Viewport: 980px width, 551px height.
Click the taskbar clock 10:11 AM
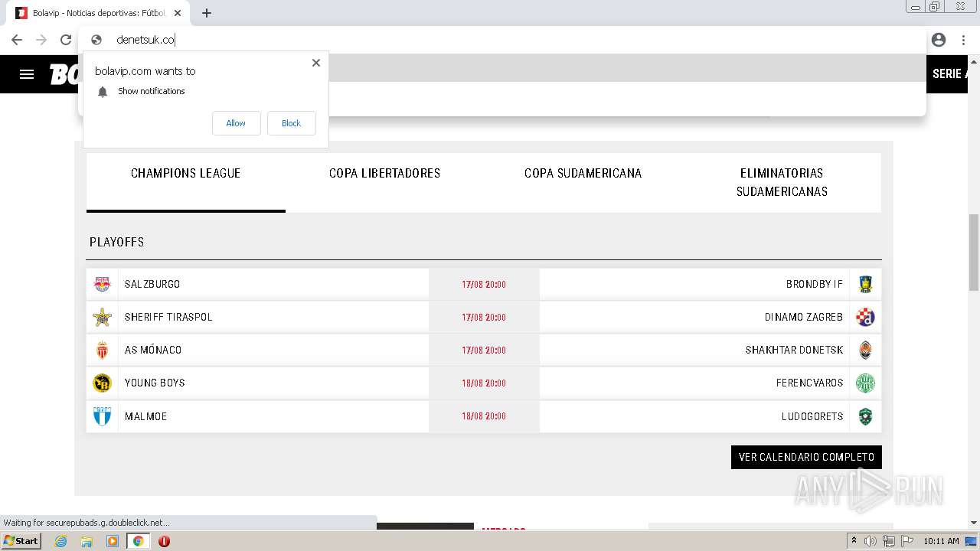941,541
